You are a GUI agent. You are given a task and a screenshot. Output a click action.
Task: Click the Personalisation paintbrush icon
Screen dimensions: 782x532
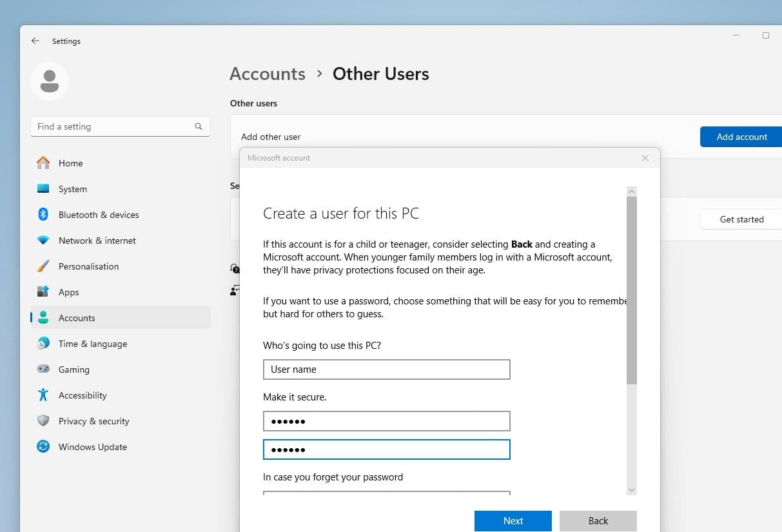(x=43, y=266)
